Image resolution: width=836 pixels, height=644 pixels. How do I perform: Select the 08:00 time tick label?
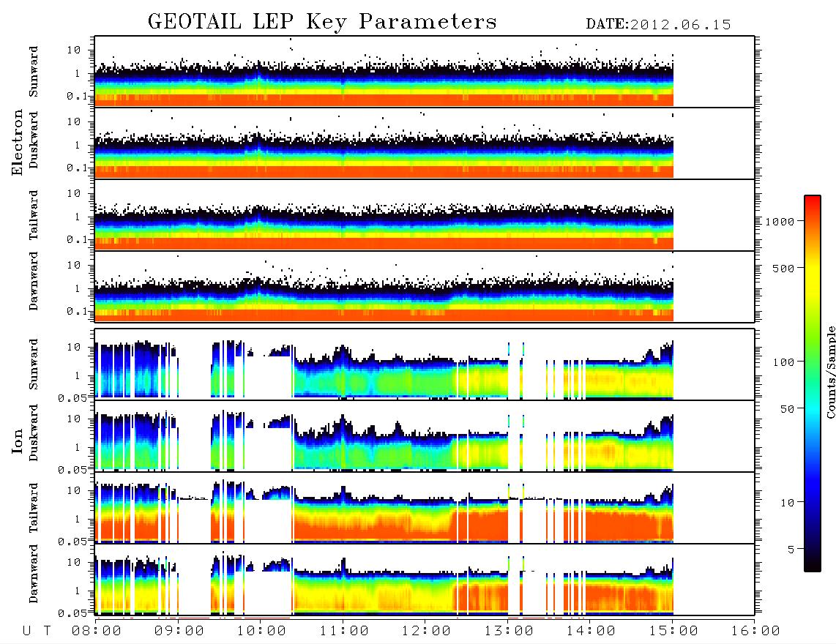(97, 632)
